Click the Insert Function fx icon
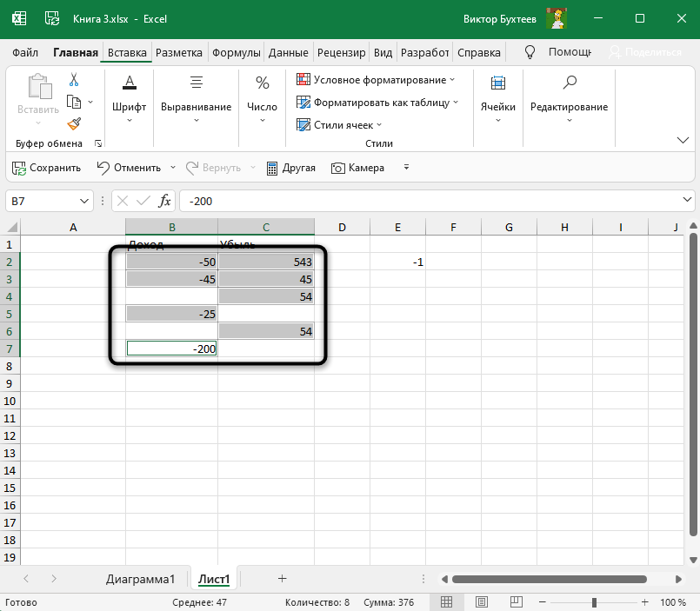Viewport: 700px width, 611px height. (x=164, y=201)
